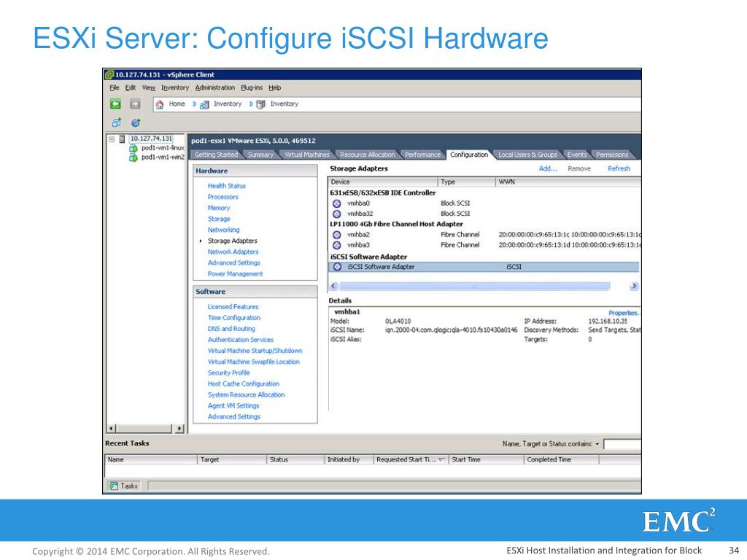Click the Add... storage adapter link
The height and width of the screenshot is (560, 747).
click(x=548, y=168)
